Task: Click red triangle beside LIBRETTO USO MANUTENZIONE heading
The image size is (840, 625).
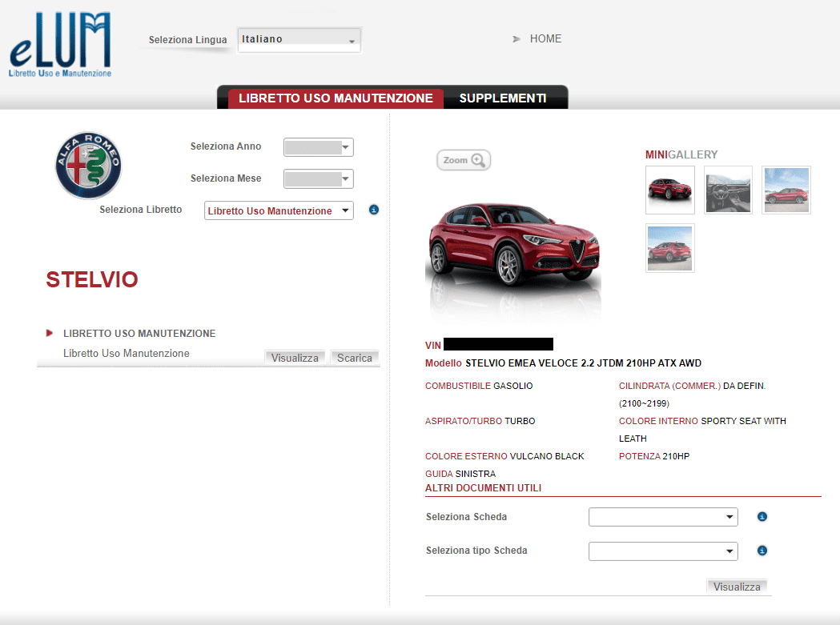Action: click(50, 333)
